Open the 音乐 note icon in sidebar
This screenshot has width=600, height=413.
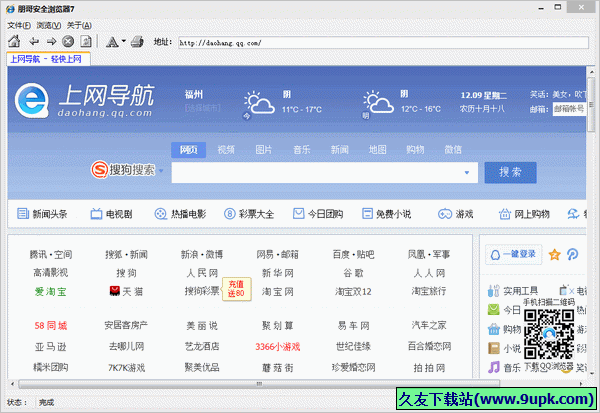pos(494,367)
